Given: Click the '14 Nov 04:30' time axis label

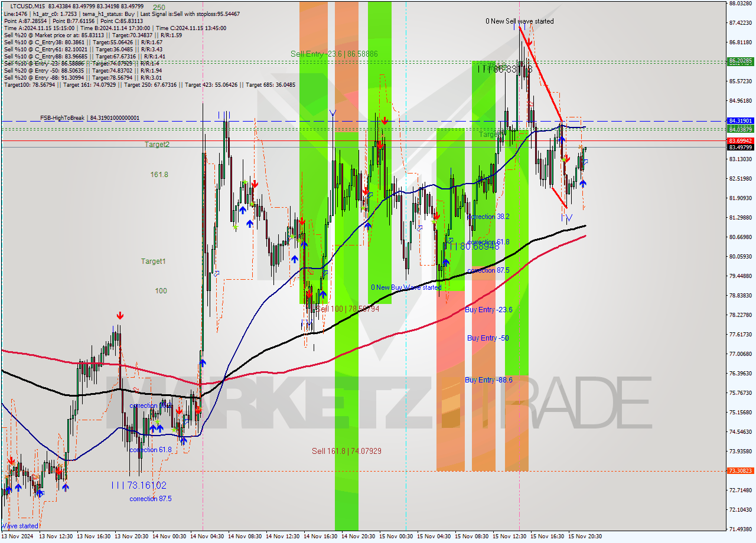Looking at the screenshot, I should tap(207, 537).
